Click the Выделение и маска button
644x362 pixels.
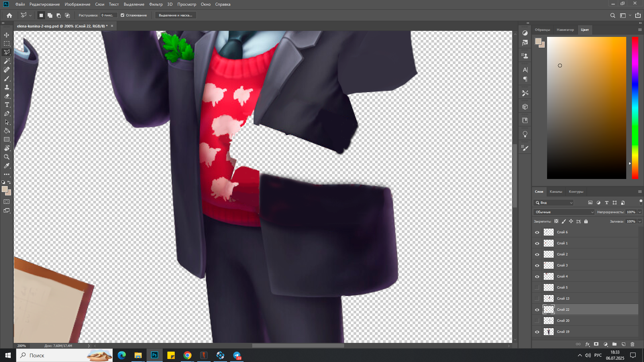[175, 15]
